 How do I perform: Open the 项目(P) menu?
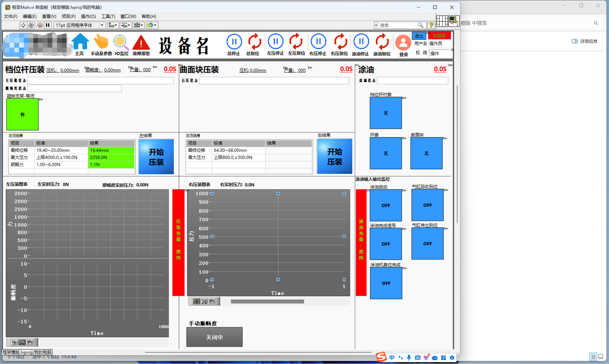click(69, 16)
